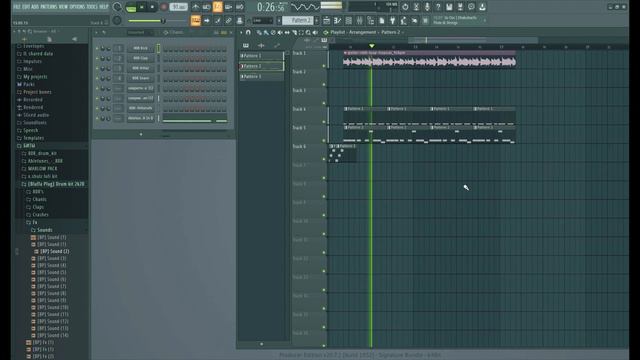Screen dimensions: 640x360
Task: Select the Paint brush tool in Playlist
Action: pyautogui.click(x=266, y=33)
